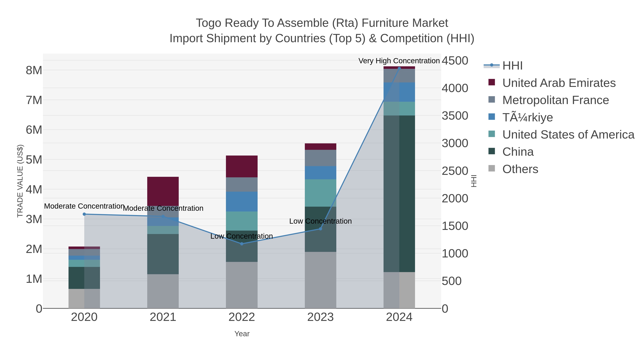The width and height of the screenshot is (644, 362).
Task: Click the 500 HHI axis tick
Action: pyautogui.click(x=452, y=281)
